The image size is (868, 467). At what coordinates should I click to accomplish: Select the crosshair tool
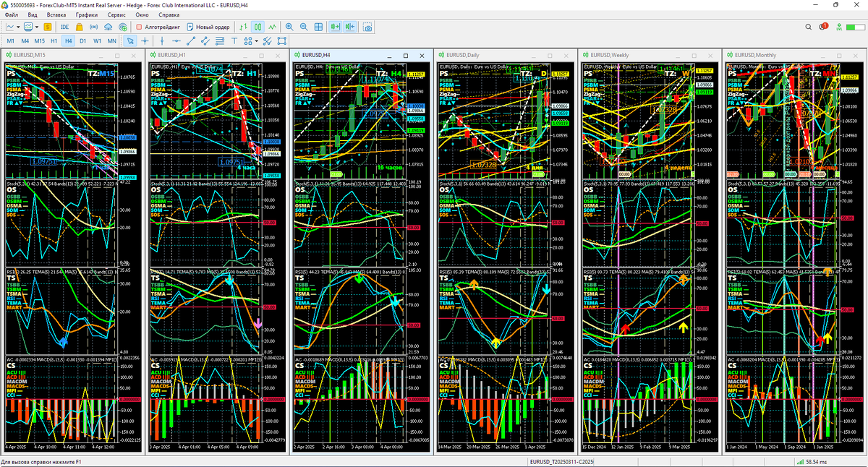pos(145,41)
